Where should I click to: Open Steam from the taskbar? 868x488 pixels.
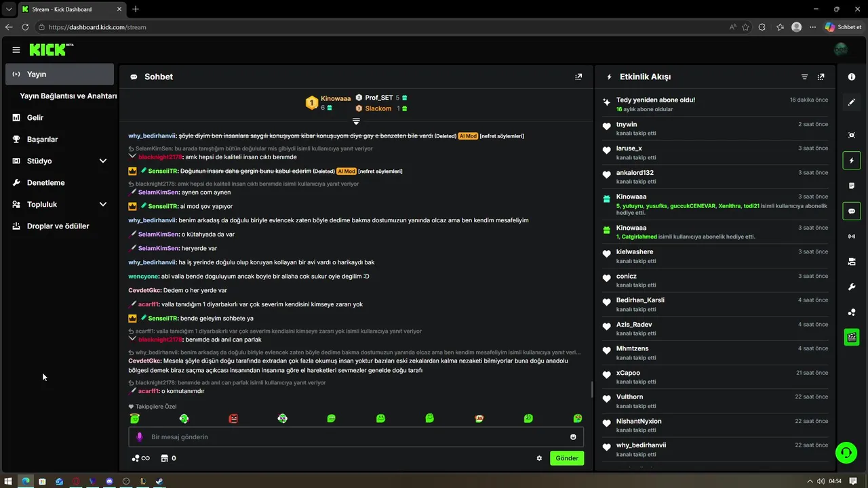(159, 481)
